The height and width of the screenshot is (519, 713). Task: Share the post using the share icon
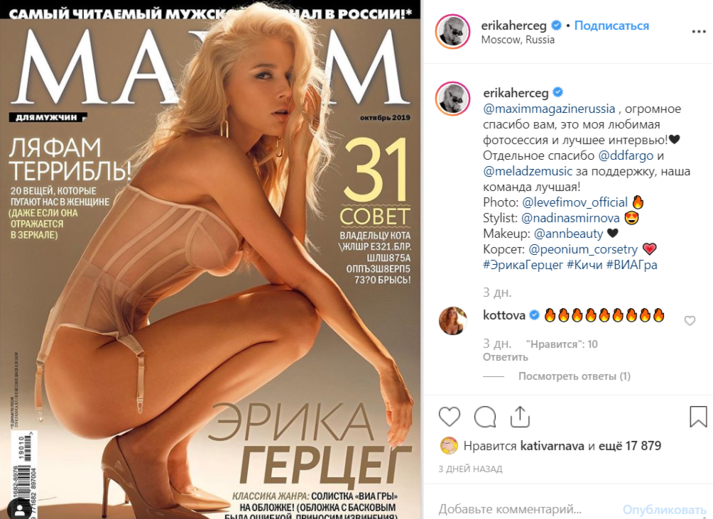coord(520,416)
